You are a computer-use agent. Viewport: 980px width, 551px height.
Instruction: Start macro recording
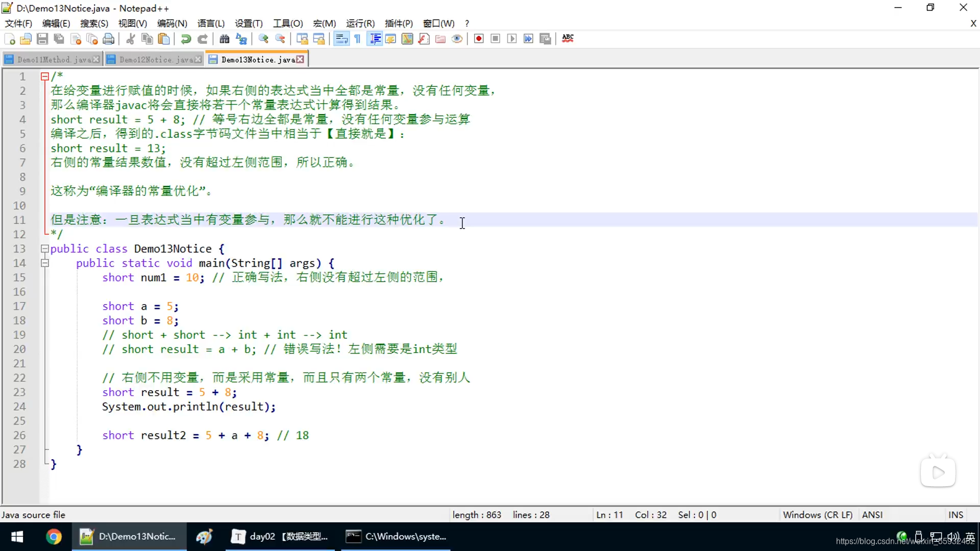point(479,39)
